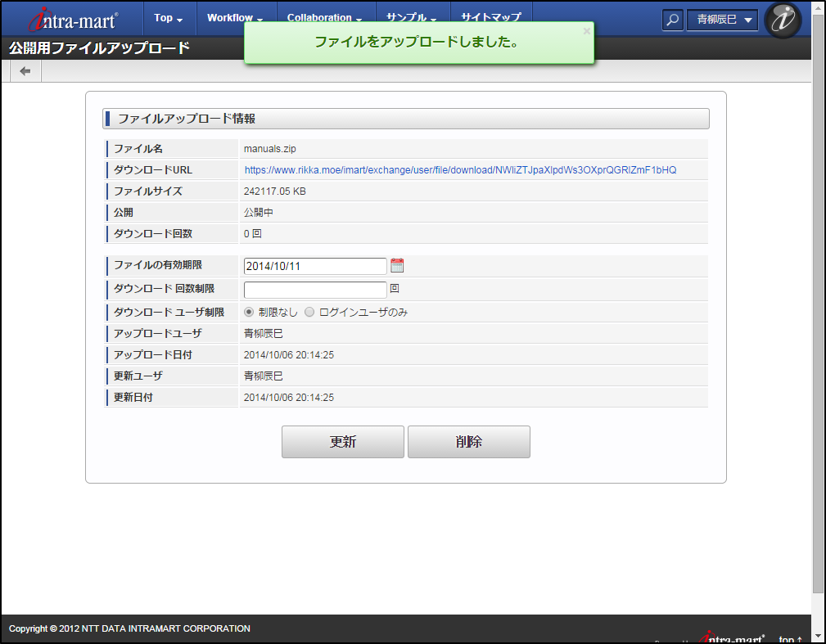Viewport: 826px width, 644px height.
Task: Go back using the left arrow icon
Action: (25, 71)
